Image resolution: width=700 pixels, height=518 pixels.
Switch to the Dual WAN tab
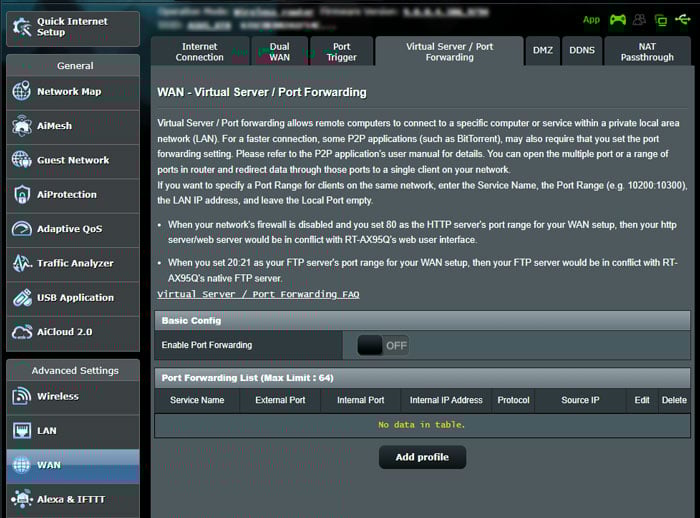[x=279, y=52]
